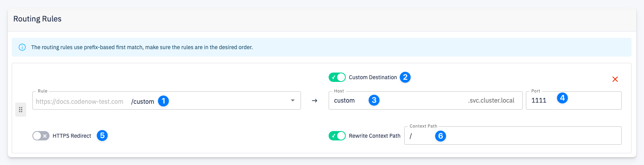Turn off the Custom Destination toggle
644x165 pixels.
coord(337,77)
